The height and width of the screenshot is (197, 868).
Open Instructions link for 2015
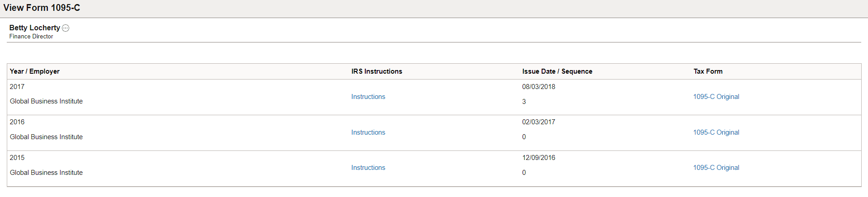click(368, 168)
